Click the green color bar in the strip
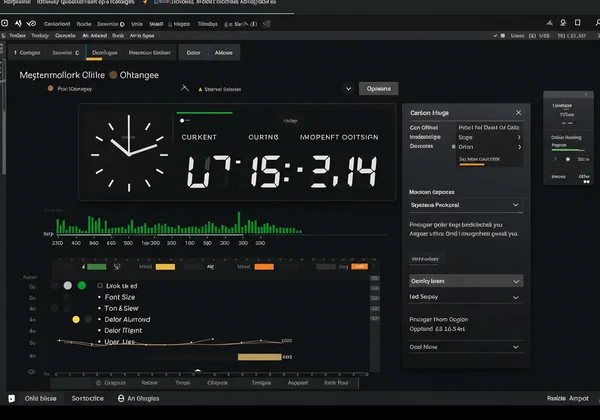The height and width of the screenshot is (420, 600). pyautogui.click(x=97, y=267)
